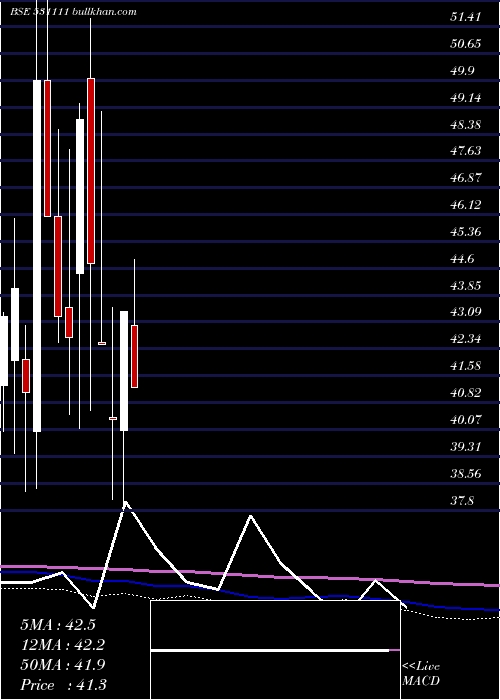Select the 45.36 price label

465,232
